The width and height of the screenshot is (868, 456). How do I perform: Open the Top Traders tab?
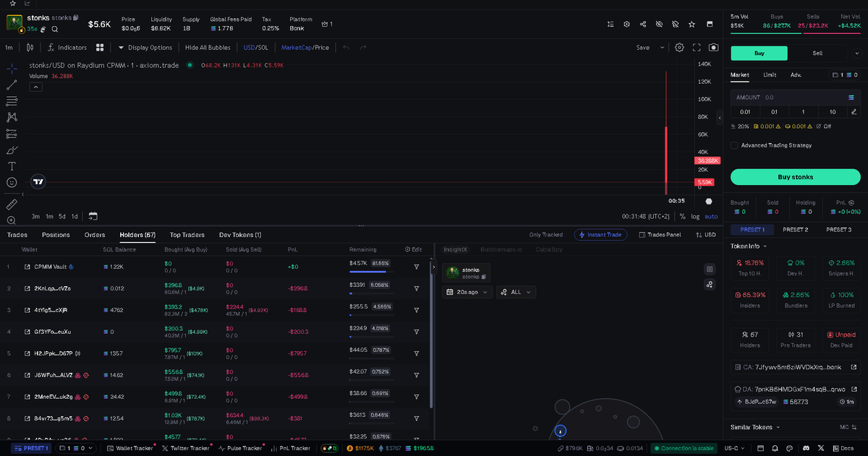(x=187, y=235)
